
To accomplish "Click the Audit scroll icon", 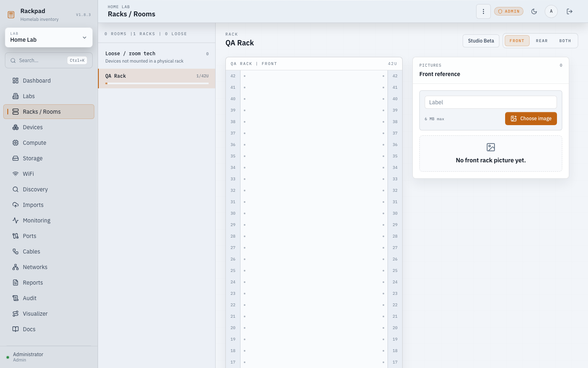I will tap(16, 298).
